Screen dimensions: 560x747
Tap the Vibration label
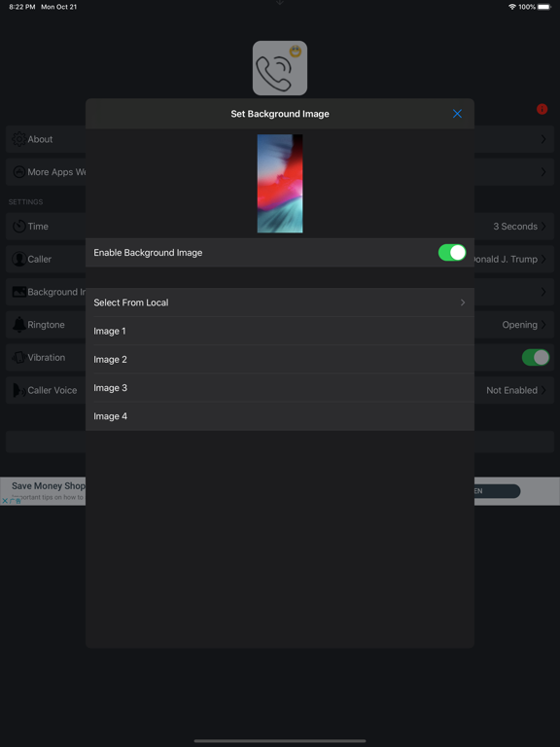[x=47, y=357]
